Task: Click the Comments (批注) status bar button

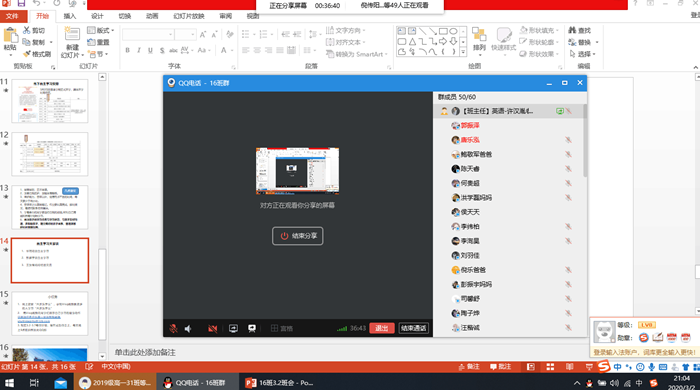Action: click(500, 367)
